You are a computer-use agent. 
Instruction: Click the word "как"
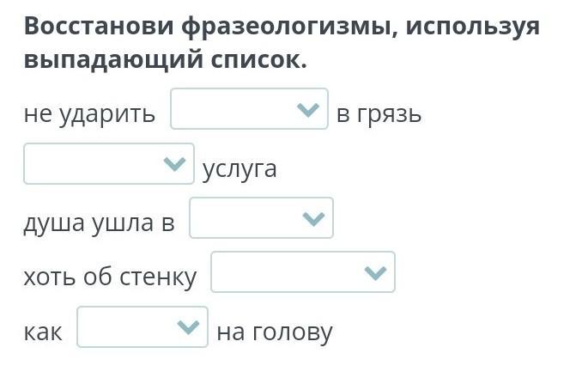pyautogui.click(x=43, y=332)
